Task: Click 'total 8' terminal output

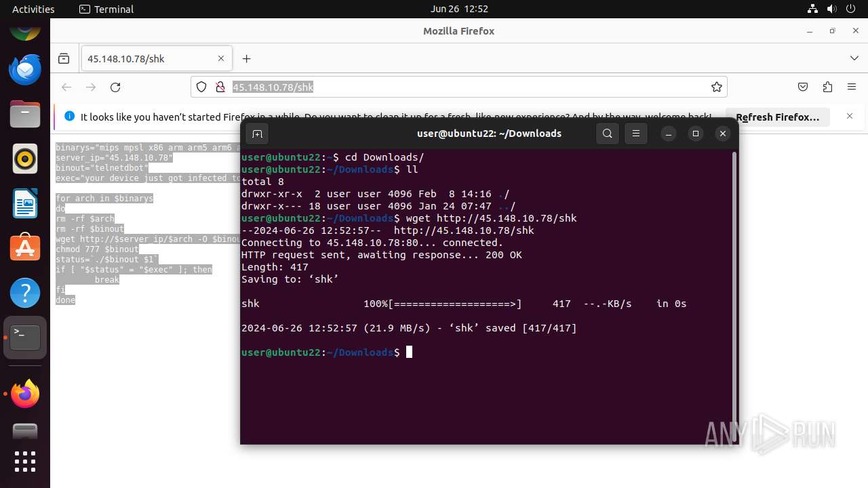Action: (262, 182)
